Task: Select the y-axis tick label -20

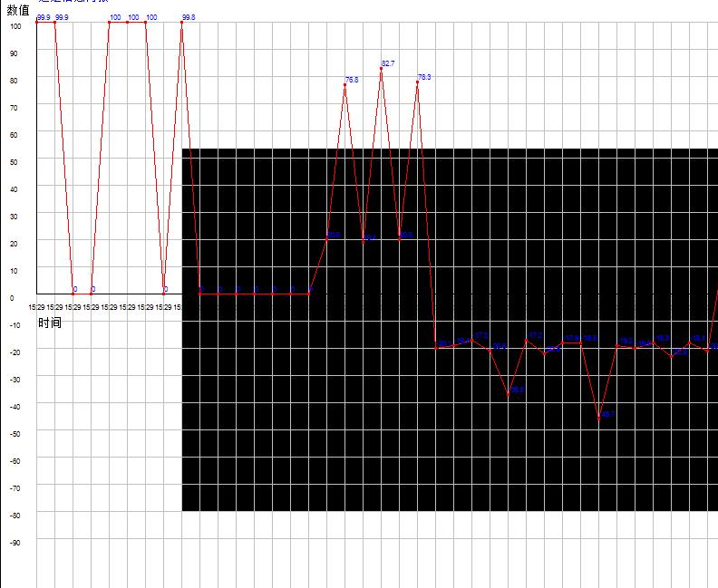Action: [15, 352]
